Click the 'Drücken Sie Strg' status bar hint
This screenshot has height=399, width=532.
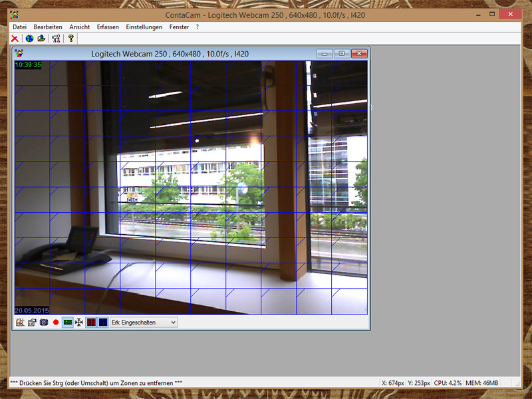96,383
